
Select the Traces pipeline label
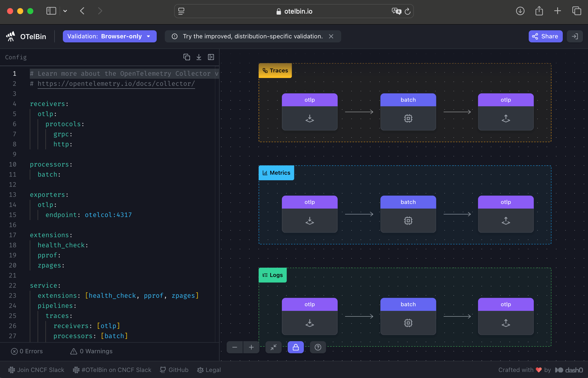pos(275,71)
